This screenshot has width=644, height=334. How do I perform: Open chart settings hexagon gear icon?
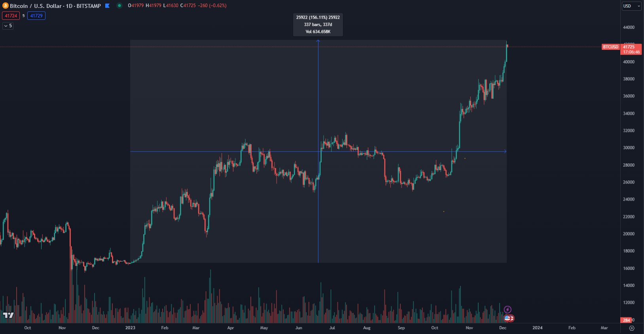[x=632, y=328]
